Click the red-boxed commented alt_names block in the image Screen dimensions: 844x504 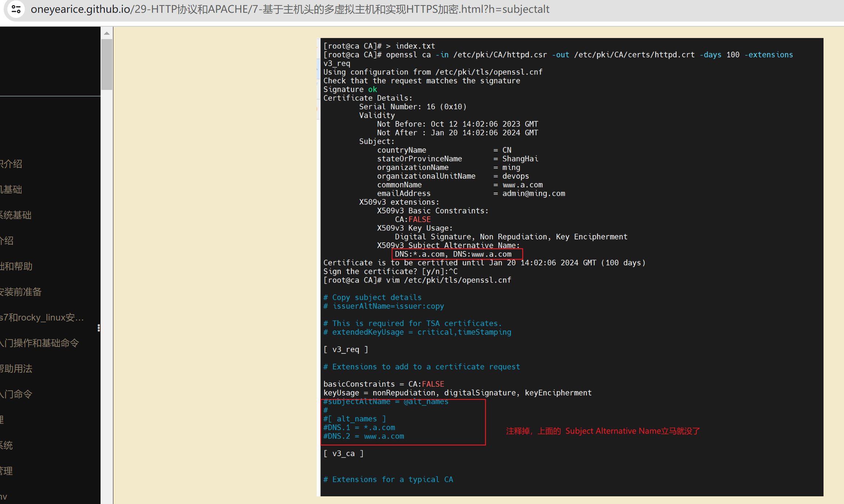tap(403, 422)
